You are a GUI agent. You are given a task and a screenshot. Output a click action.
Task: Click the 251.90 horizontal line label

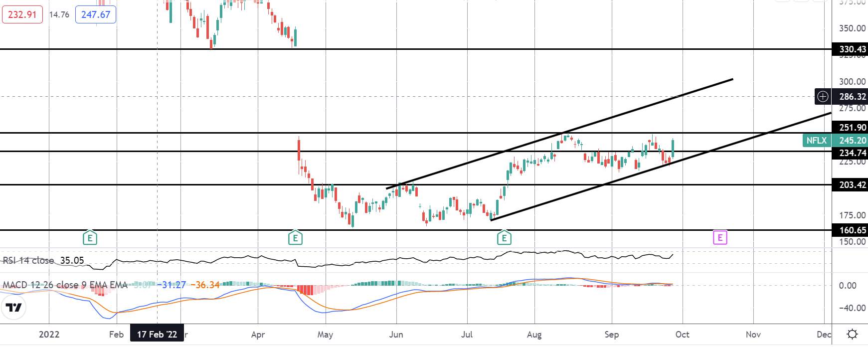[853, 128]
